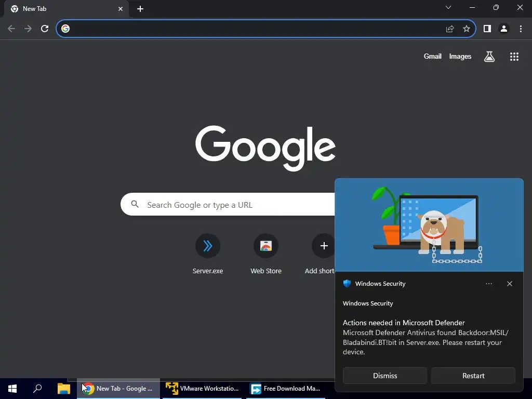532x399 pixels.
Task: Close the Windows Security toast
Action: click(x=509, y=284)
